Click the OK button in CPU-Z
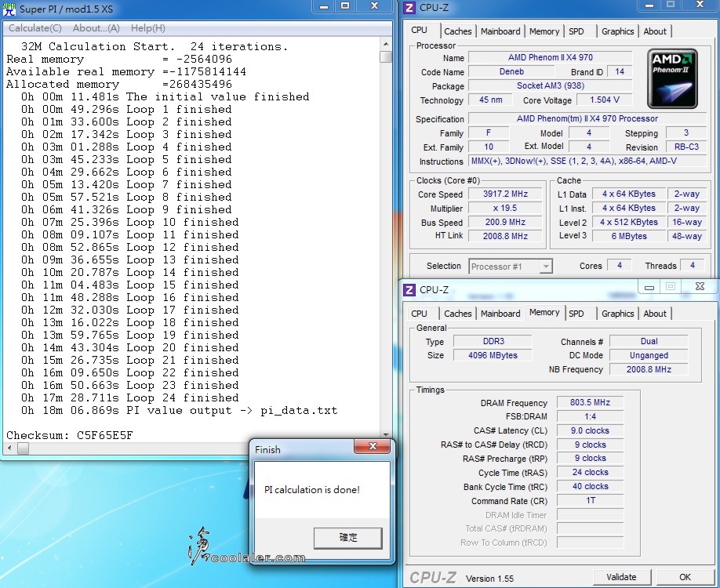This screenshot has width=720, height=588. (685, 577)
